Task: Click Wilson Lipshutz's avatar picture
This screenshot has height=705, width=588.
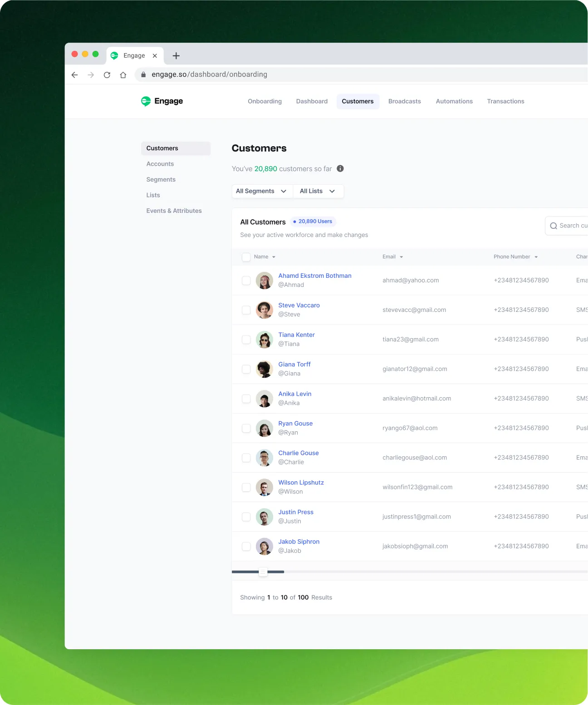Action: 265,487
